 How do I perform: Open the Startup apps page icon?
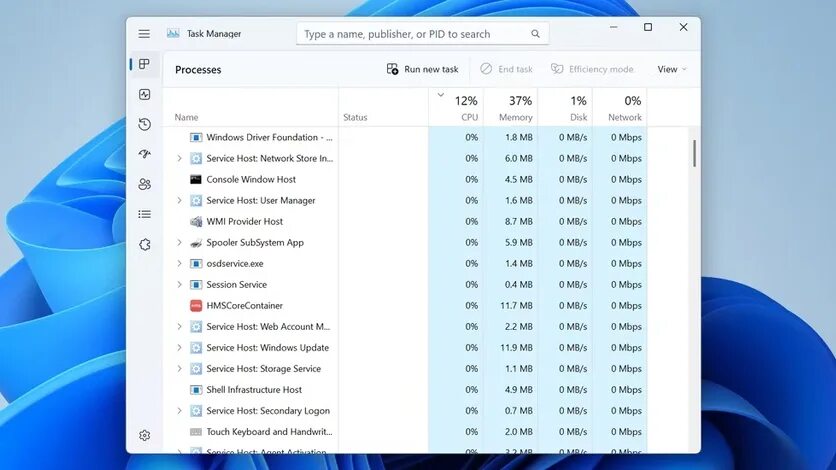144,154
